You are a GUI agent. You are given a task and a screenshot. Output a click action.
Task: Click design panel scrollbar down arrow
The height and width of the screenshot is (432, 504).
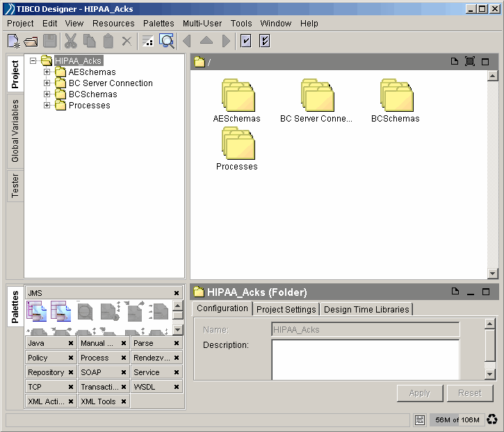tap(492, 274)
